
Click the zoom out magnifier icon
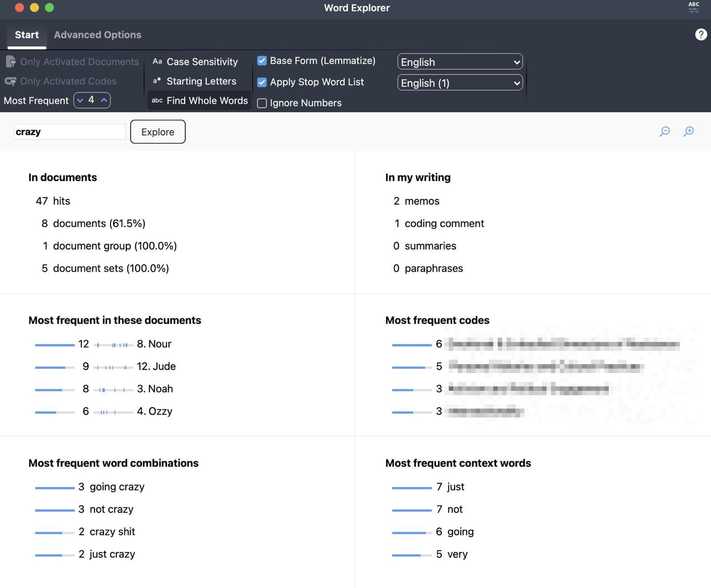point(665,131)
